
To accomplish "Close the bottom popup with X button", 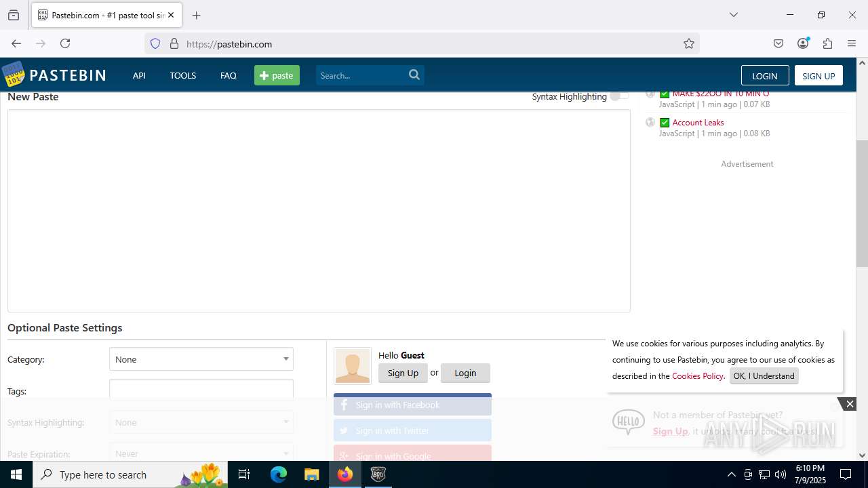I will 850,404.
